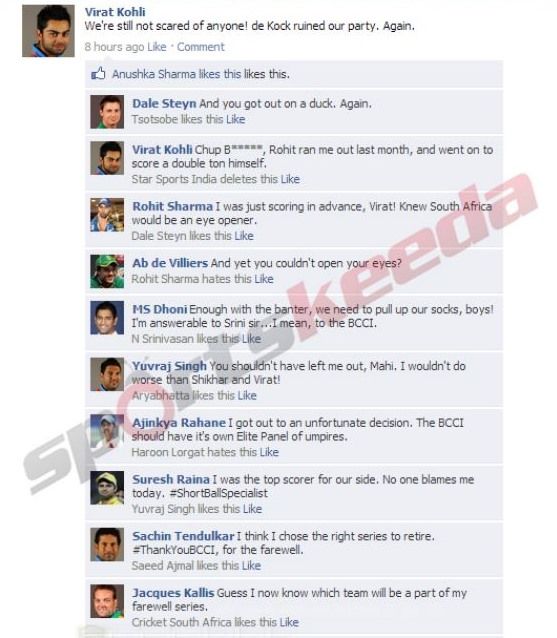Click MS Dhoni's avatar thumbnail
Screen dimensions: 557x638
[107, 318]
